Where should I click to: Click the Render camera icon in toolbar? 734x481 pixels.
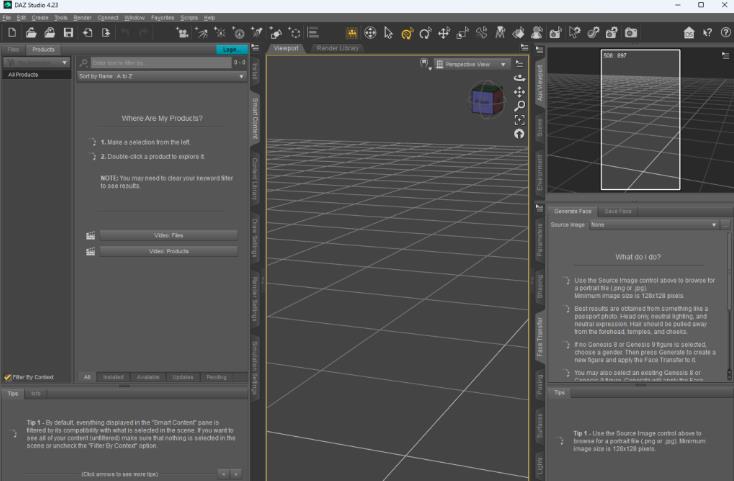pos(631,33)
